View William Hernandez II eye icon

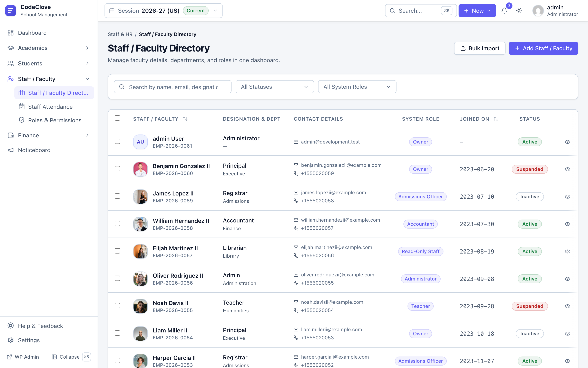coord(567,224)
